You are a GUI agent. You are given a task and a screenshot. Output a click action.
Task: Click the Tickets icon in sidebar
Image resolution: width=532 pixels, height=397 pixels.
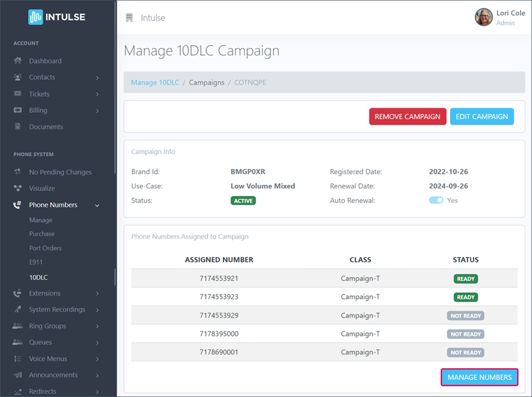pos(18,94)
